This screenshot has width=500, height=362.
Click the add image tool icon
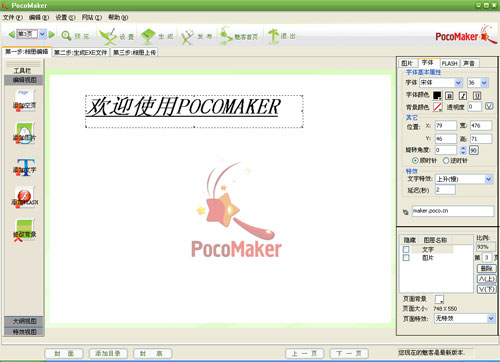[x=25, y=133]
